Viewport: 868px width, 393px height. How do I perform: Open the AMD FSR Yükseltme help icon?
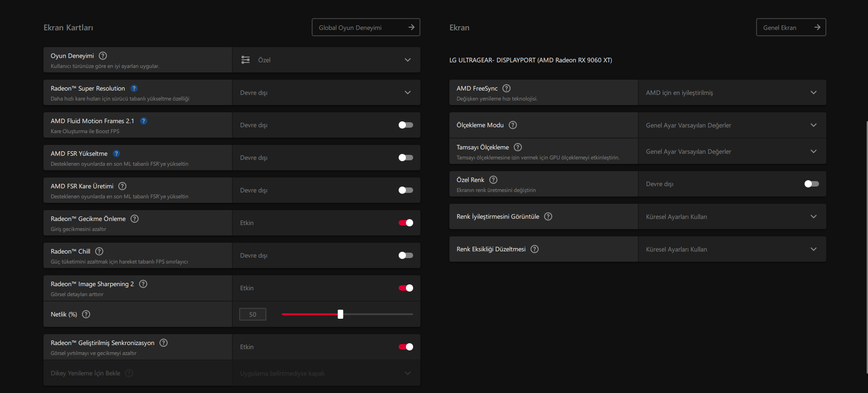coord(116,153)
